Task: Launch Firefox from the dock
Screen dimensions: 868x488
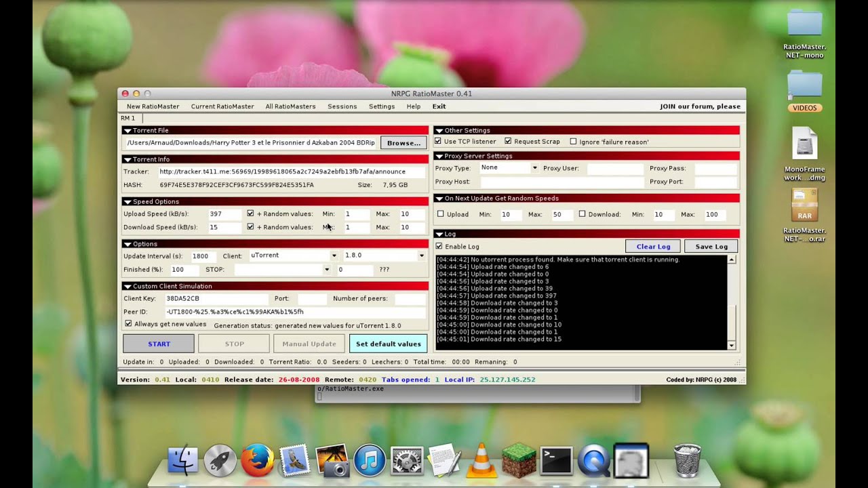Action: pos(258,461)
